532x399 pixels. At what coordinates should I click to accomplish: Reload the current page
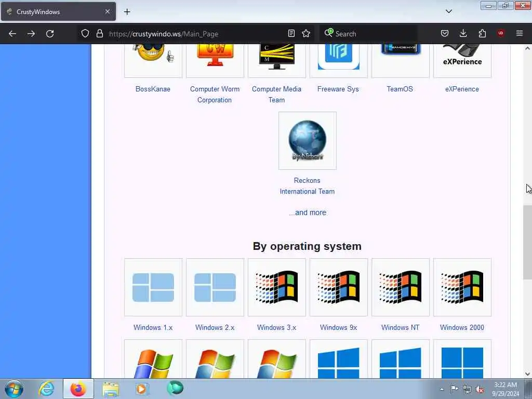coord(50,34)
